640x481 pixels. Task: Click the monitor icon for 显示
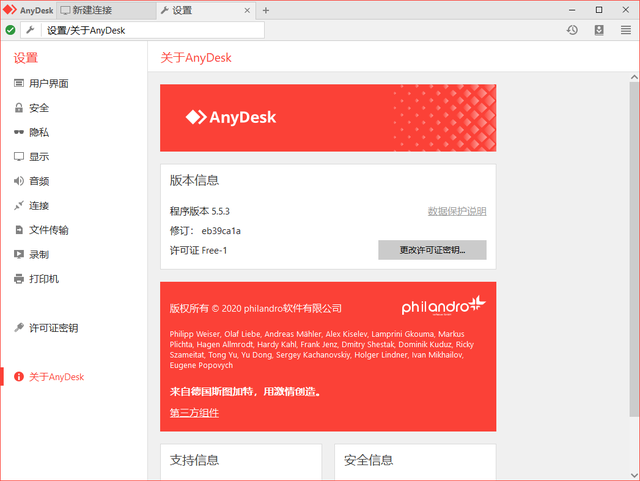tap(19, 157)
